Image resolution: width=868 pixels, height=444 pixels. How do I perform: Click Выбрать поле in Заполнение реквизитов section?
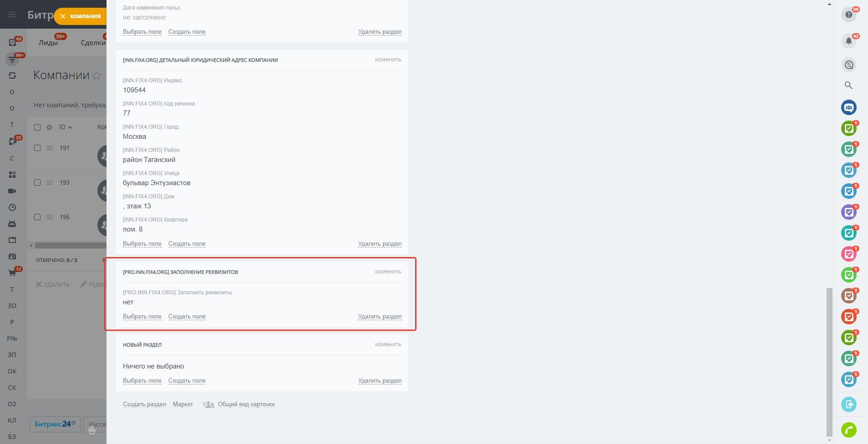[142, 317]
